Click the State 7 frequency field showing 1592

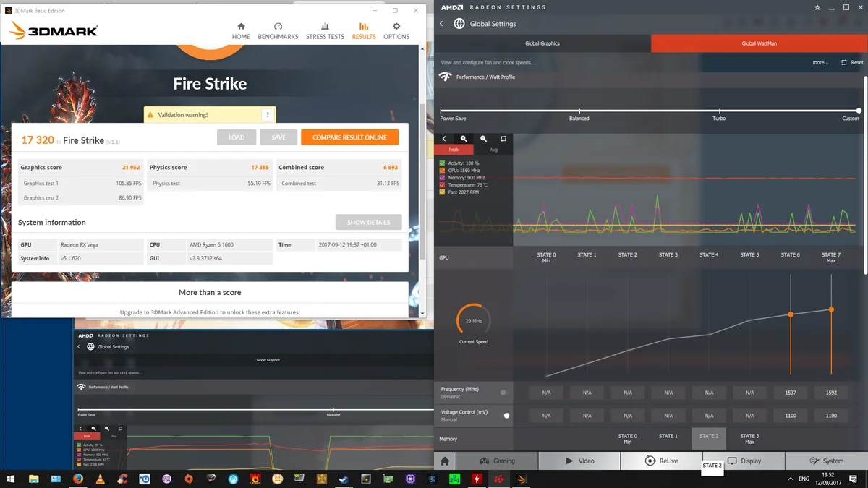tap(831, 393)
